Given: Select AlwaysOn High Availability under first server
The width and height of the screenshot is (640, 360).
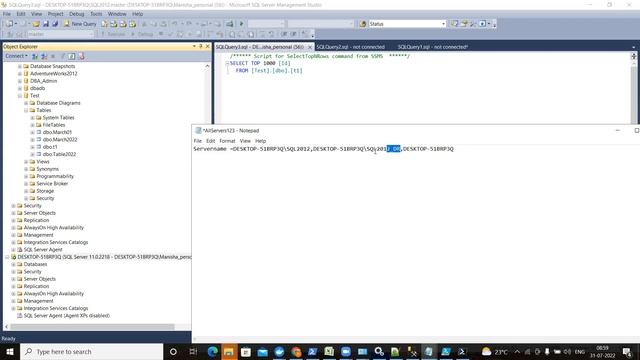Looking at the screenshot, I should pos(53,228).
